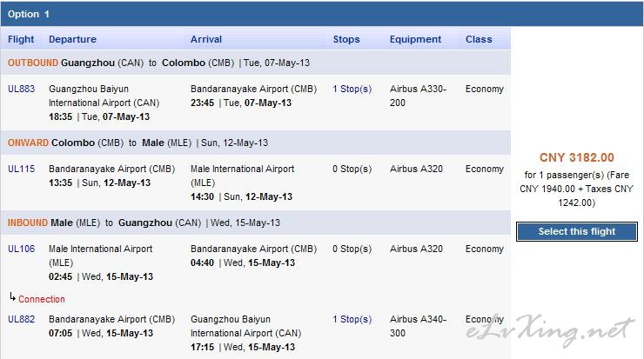Image resolution: width=644 pixels, height=359 pixels.
Task: View the 1 Stop(s) link for UL882
Action: point(352,319)
